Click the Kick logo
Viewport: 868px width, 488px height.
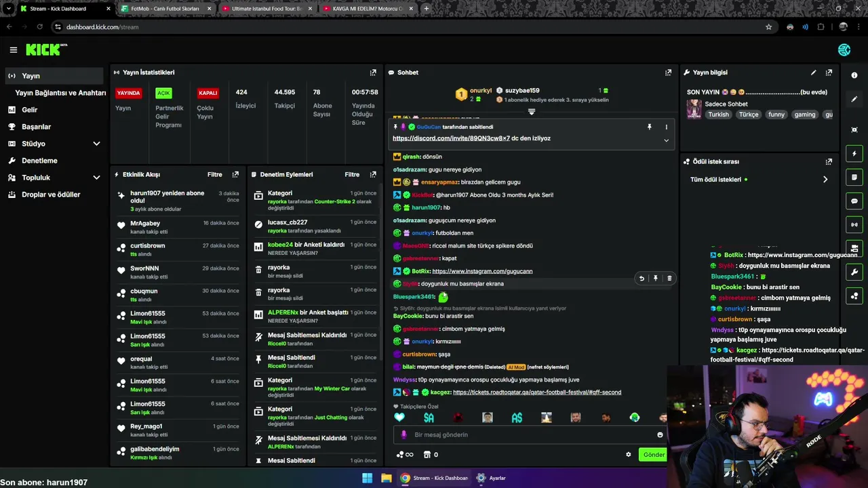pos(46,49)
